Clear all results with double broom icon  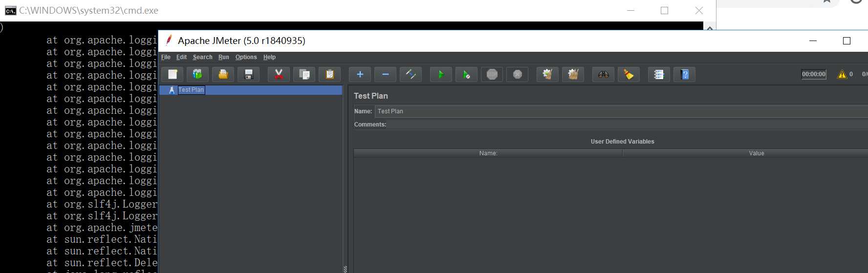coord(573,74)
